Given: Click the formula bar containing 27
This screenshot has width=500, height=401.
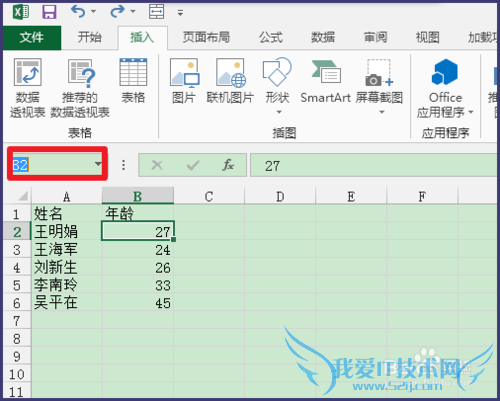Looking at the screenshot, I should click(x=374, y=165).
